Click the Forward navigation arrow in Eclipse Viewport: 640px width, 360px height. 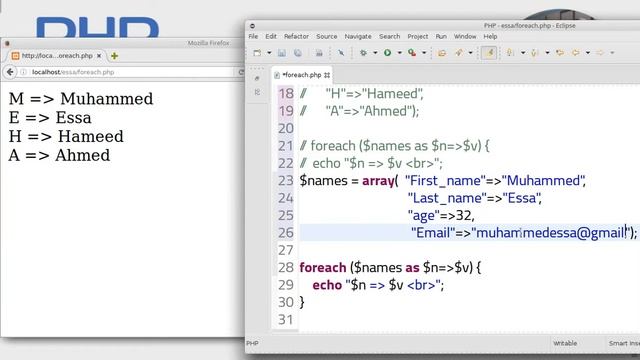(600, 53)
